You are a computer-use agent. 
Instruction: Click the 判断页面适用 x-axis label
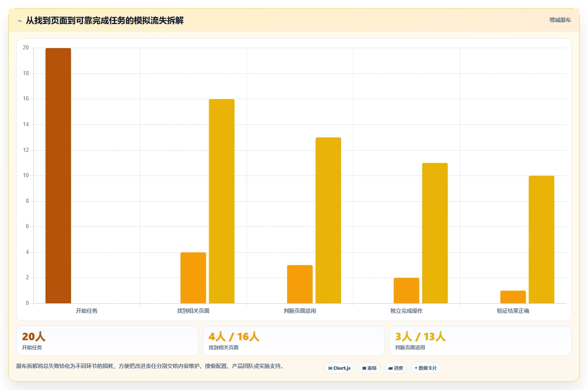click(x=300, y=311)
